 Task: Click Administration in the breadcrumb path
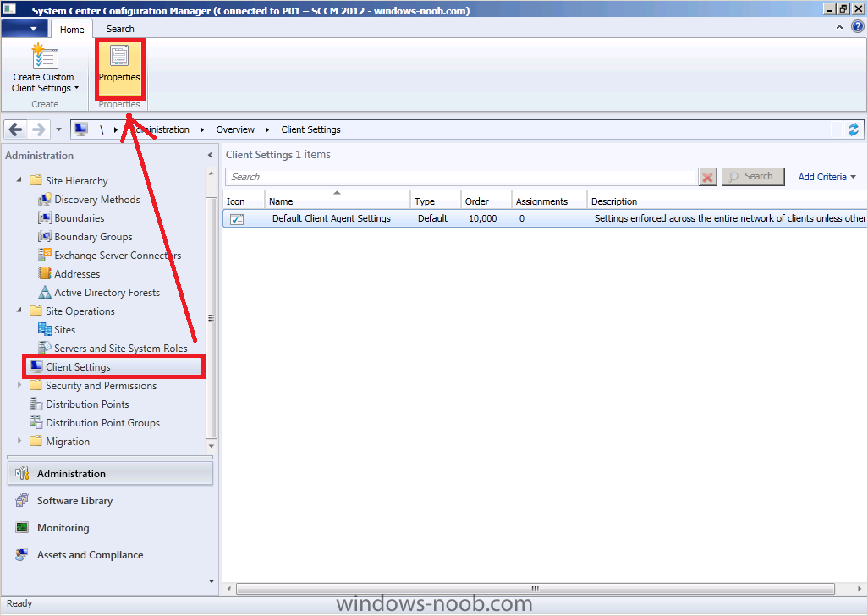161,129
